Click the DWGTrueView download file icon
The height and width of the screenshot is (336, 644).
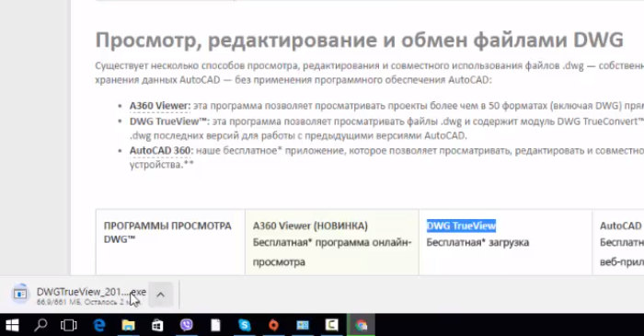point(20,294)
